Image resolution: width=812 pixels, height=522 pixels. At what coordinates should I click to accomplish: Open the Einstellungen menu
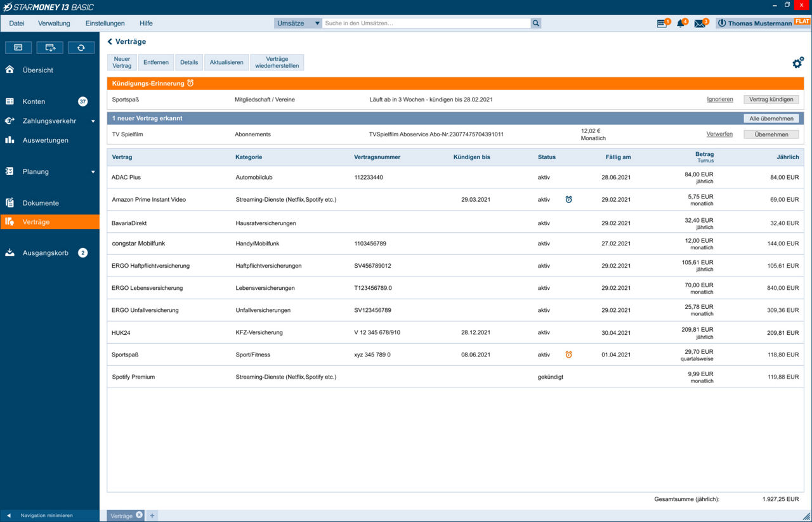tap(105, 23)
